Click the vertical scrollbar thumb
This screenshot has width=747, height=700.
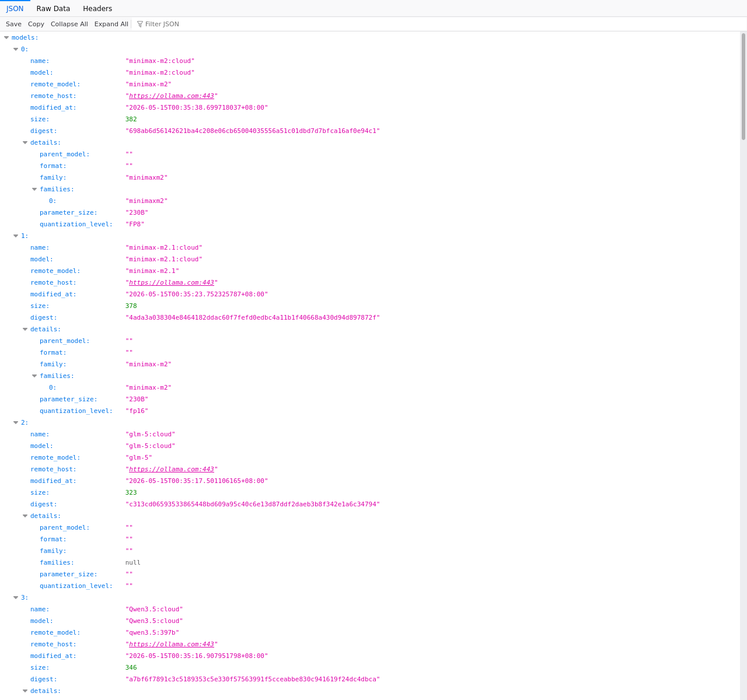tap(743, 86)
